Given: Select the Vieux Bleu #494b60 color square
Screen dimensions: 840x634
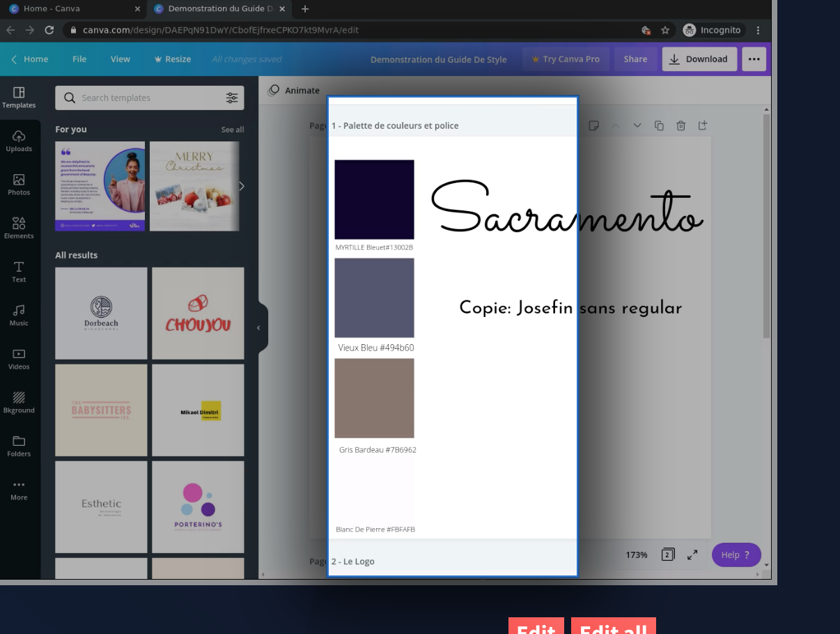Looking at the screenshot, I should 374,297.
